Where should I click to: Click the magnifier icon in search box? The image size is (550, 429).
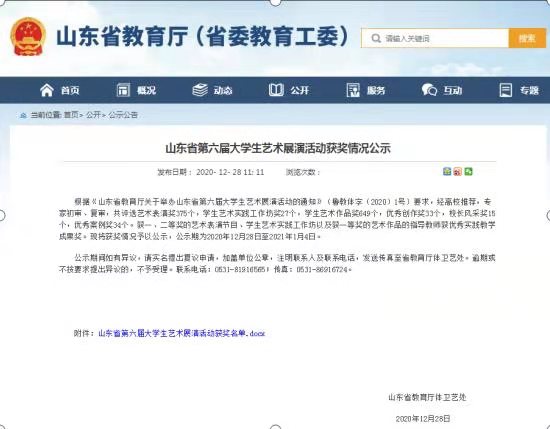click(376, 38)
